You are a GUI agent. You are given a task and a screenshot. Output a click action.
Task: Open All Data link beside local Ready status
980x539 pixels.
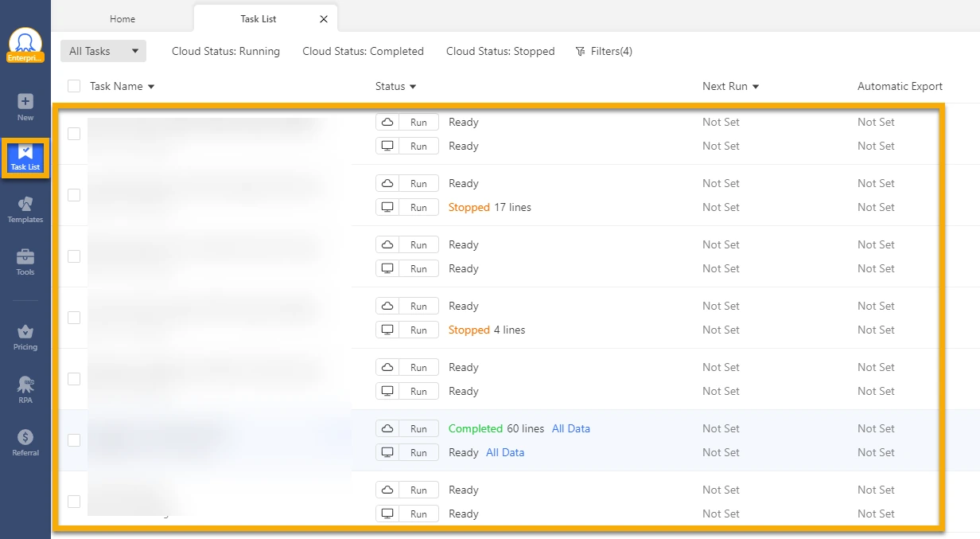tap(505, 452)
